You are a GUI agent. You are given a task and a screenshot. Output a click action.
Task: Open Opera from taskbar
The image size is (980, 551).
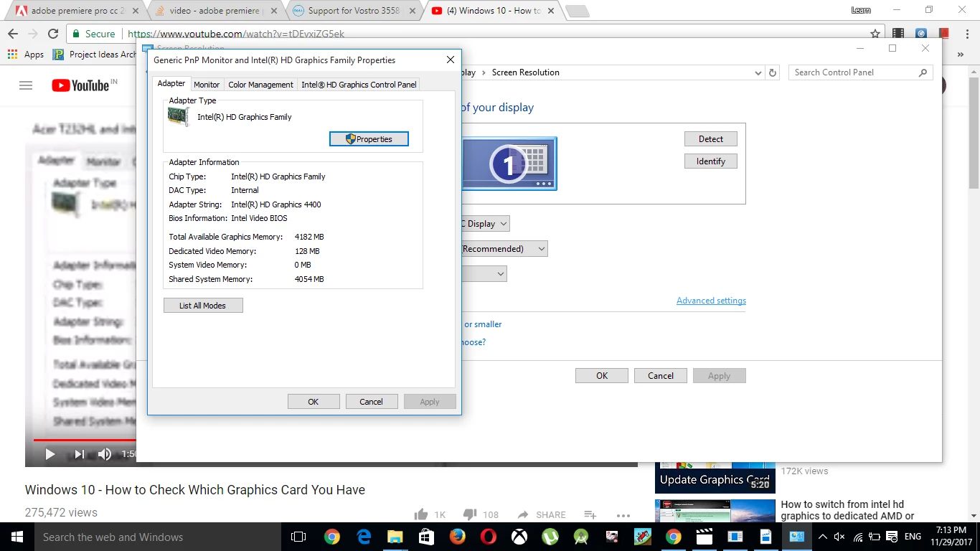[x=489, y=537]
